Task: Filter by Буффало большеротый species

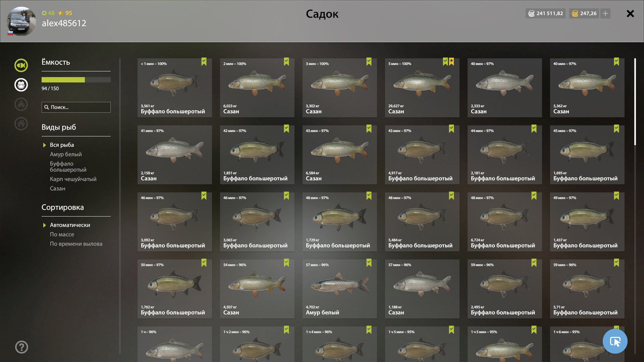Action: (68, 167)
